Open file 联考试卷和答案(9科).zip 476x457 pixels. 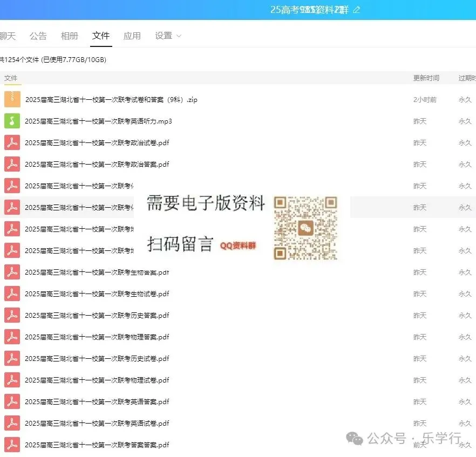pos(111,99)
